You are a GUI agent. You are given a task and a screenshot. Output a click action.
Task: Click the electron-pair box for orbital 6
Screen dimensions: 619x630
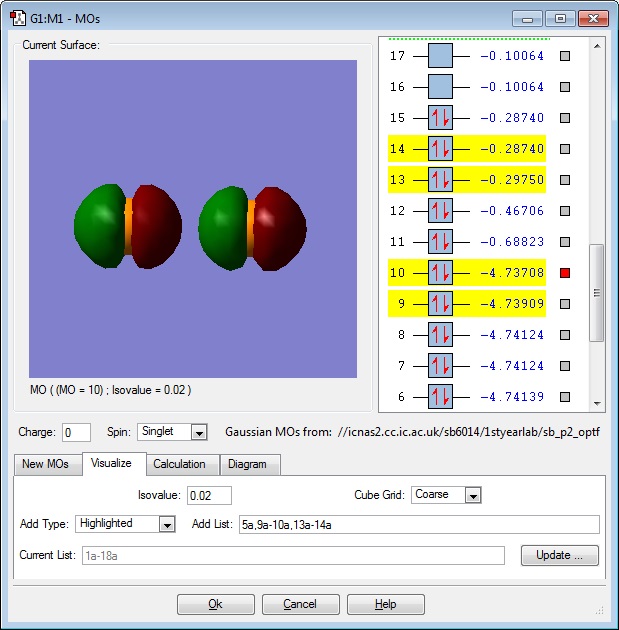click(440, 397)
